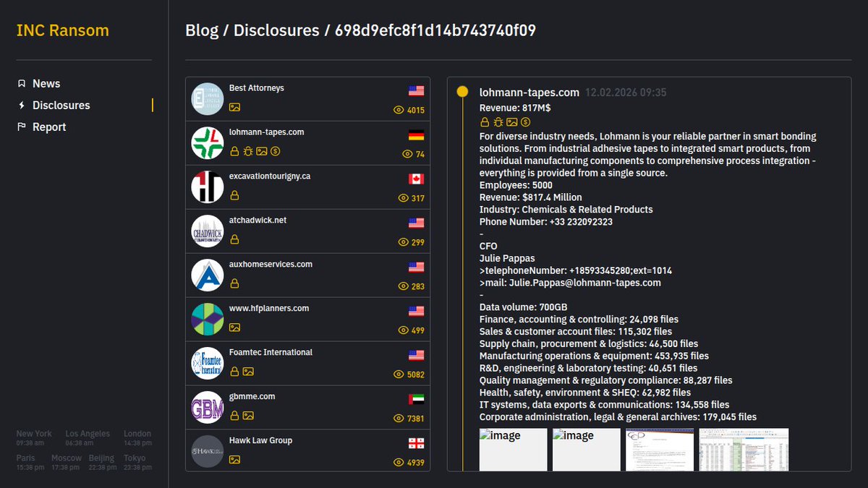The image size is (868, 488).
Task: Click the image icon under Best Attorneys
Action: click(x=234, y=107)
